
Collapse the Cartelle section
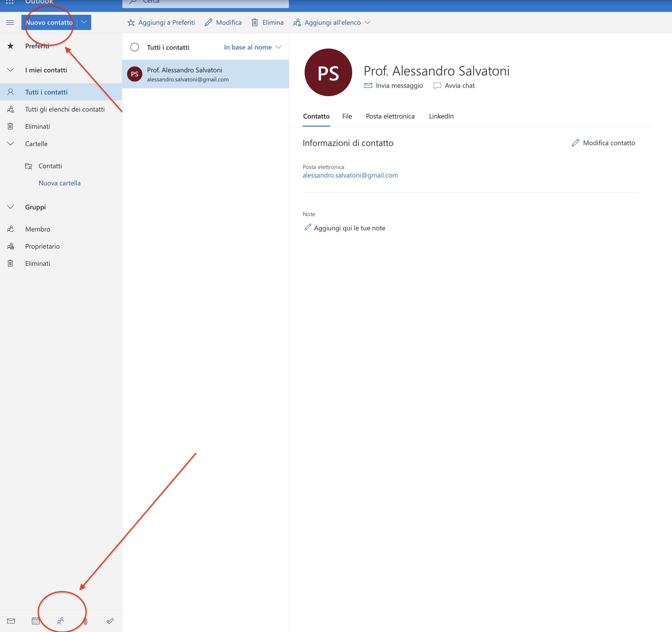click(x=10, y=144)
